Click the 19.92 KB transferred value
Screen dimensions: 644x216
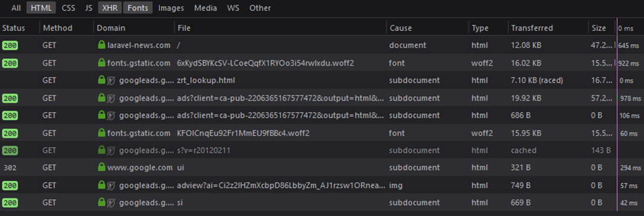(x=526, y=98)
